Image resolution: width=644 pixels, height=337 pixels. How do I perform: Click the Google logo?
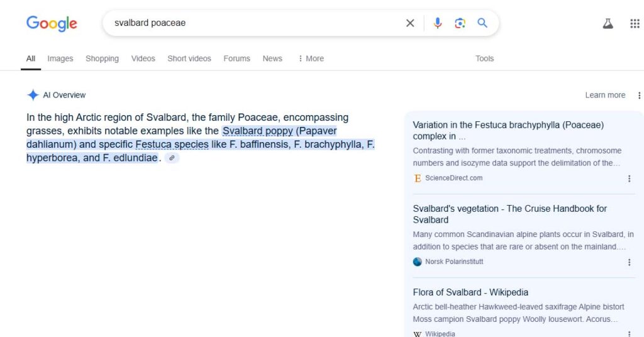point(52,24)
